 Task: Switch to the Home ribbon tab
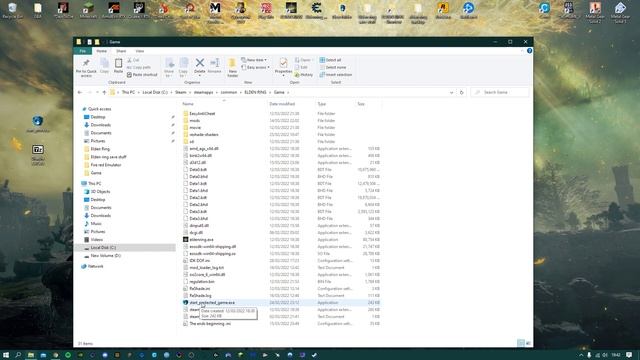(x=101, y=51)
